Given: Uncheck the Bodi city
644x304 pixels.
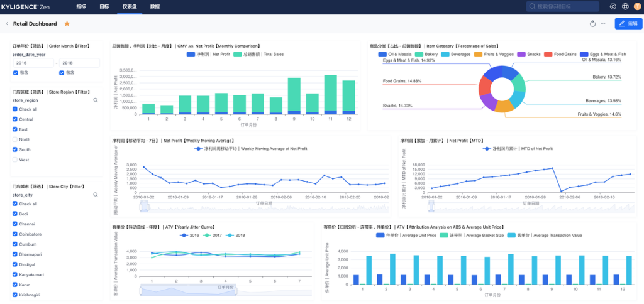Looking at the screenshot, I should 15,214.
